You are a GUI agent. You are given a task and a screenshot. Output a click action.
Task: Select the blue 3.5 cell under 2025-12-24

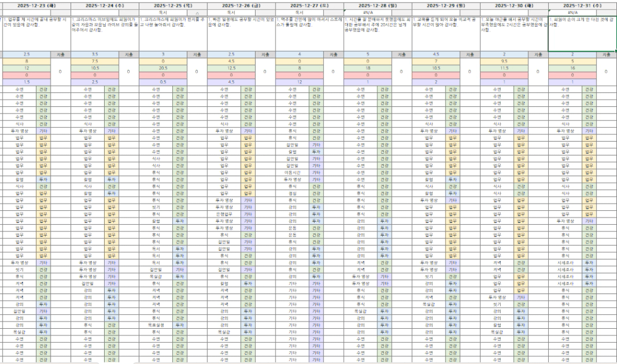(95, 55)
